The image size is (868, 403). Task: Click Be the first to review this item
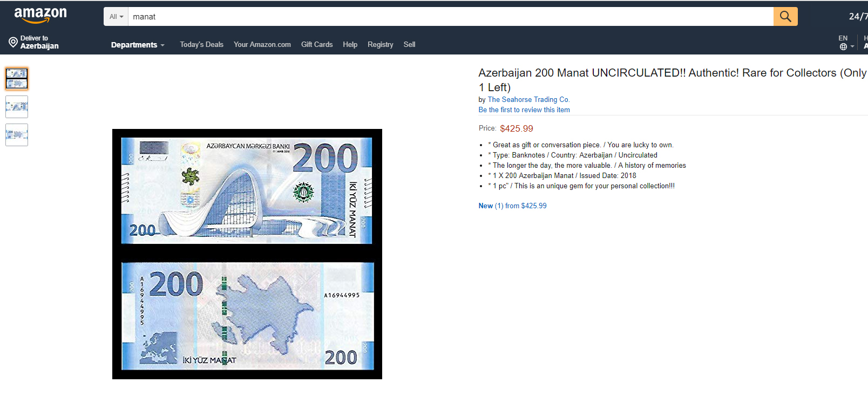[x=524, y=110]
